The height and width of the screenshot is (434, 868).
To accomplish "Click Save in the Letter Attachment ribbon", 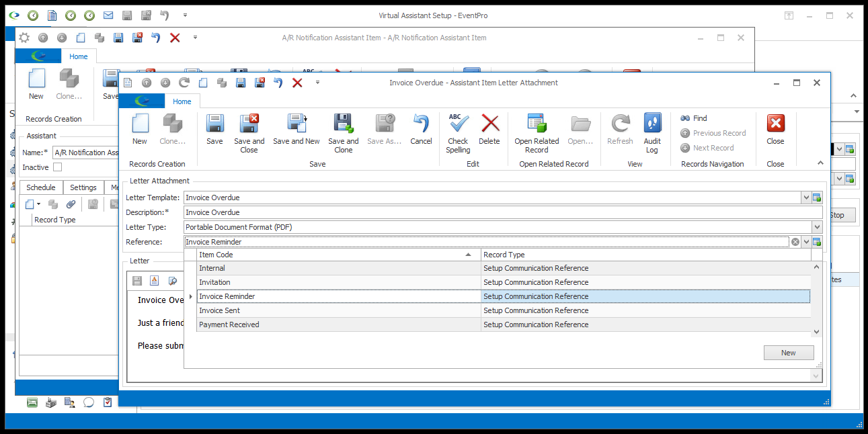I will [214, 129].
